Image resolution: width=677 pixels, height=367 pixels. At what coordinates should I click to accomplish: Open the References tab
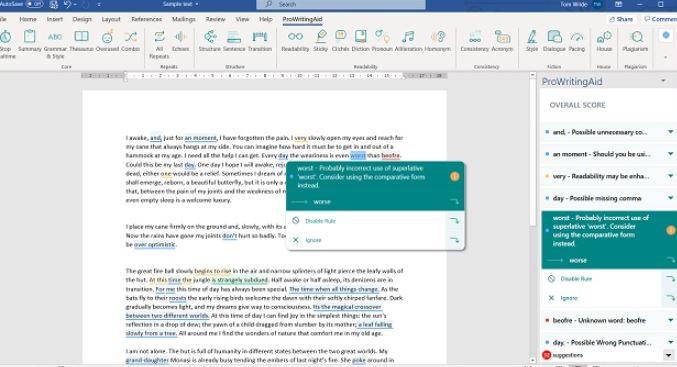pos(146,19)
